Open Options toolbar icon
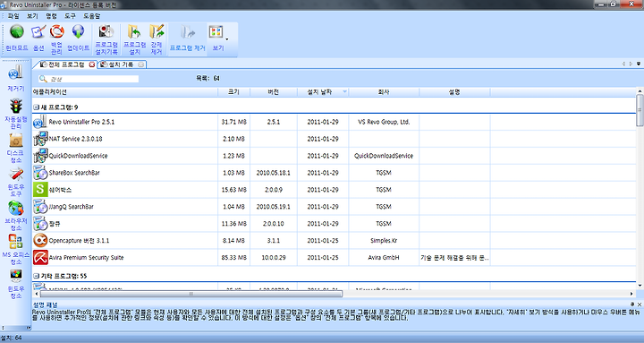Screen dimensions: 644x343 pos(38,32)
